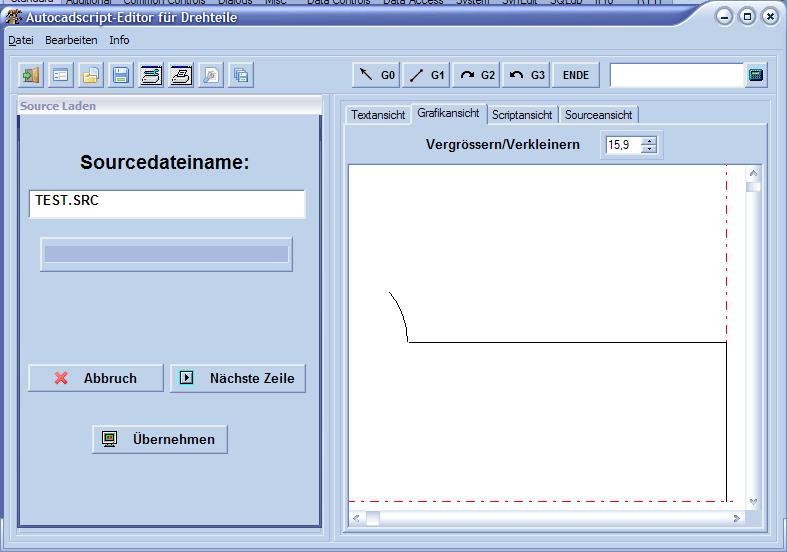787x552 pixels.
Task: Switch to the Scriptansicht tab
Action: pyautogui.click(x=521, y=115)
